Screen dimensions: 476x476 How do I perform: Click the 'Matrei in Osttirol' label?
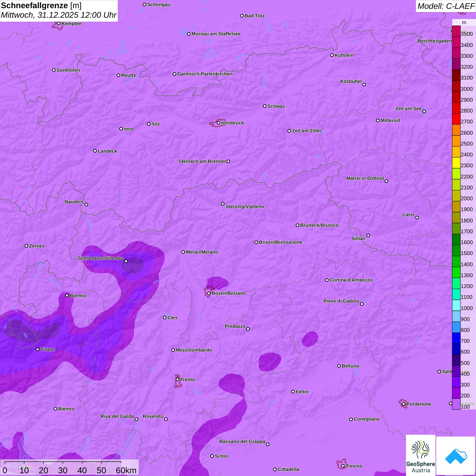tap(365, 178)
